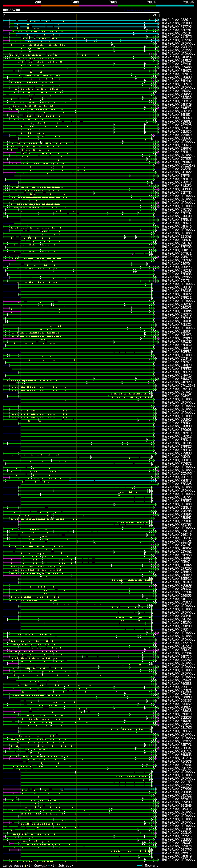Screen dimensions: 197x868
Task: Click the purple ~60% identity color segment
Action: [98, 6]
